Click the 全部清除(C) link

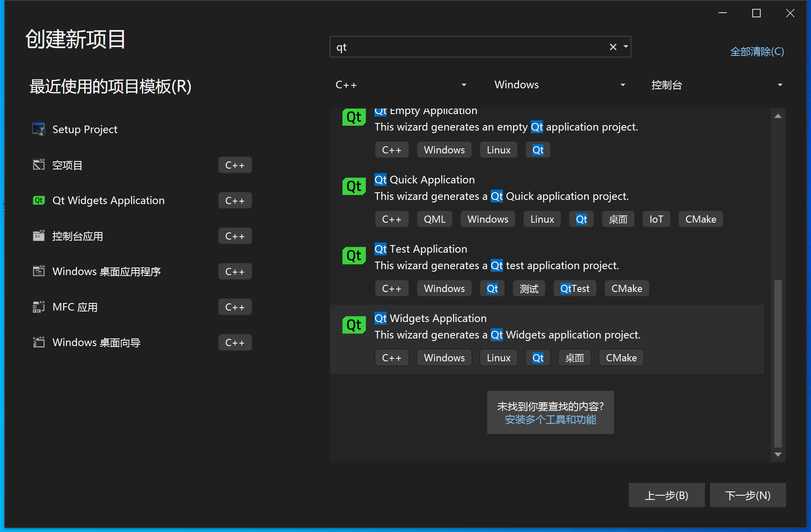point(757,52)
